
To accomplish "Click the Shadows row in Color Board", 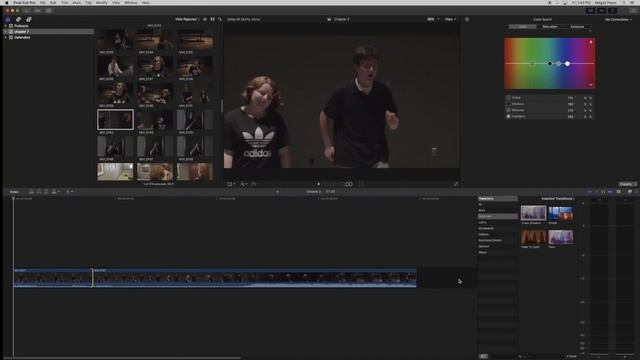I will point(549,104).
